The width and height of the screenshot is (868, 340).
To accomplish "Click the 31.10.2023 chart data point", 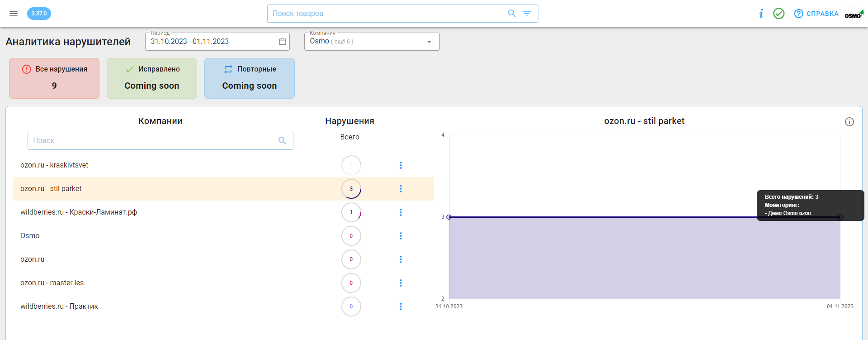I will point(449,217).
